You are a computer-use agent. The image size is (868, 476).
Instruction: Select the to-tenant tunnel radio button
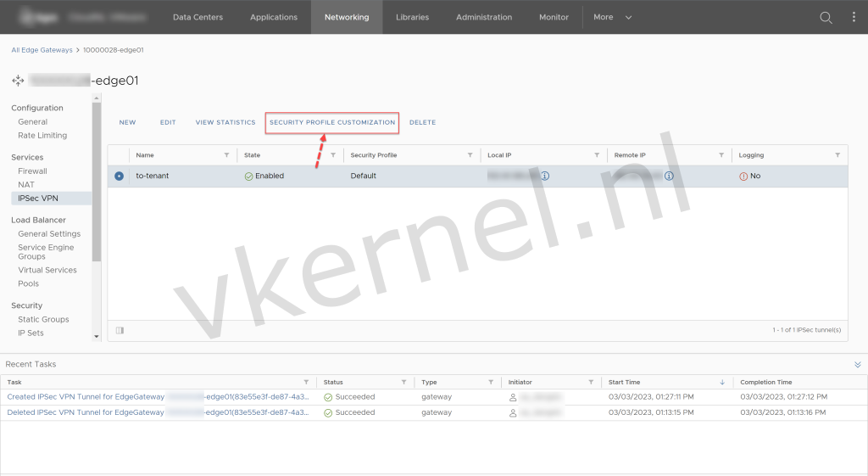(119, 176)
